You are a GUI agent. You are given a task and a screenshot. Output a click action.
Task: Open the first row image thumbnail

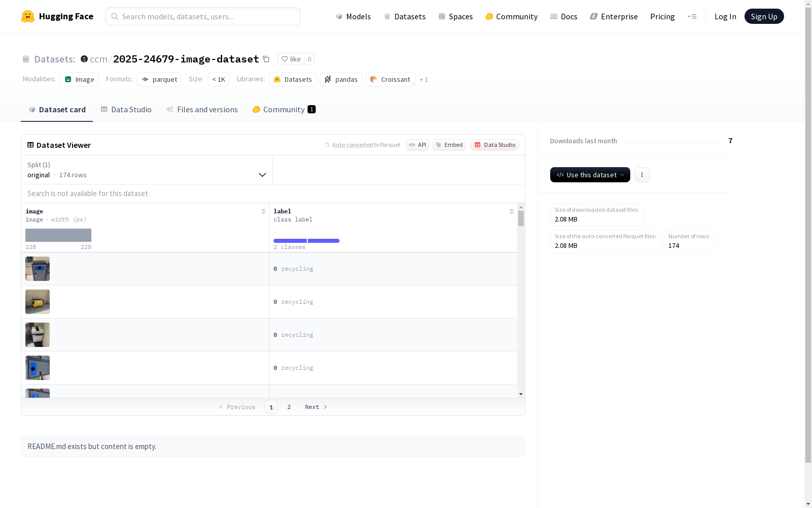pos(38,269)
